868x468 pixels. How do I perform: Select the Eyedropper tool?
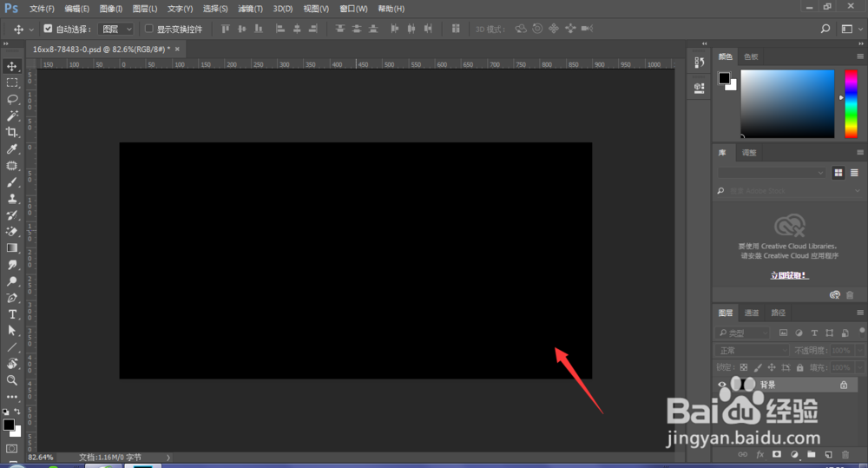tap(11, 149)
